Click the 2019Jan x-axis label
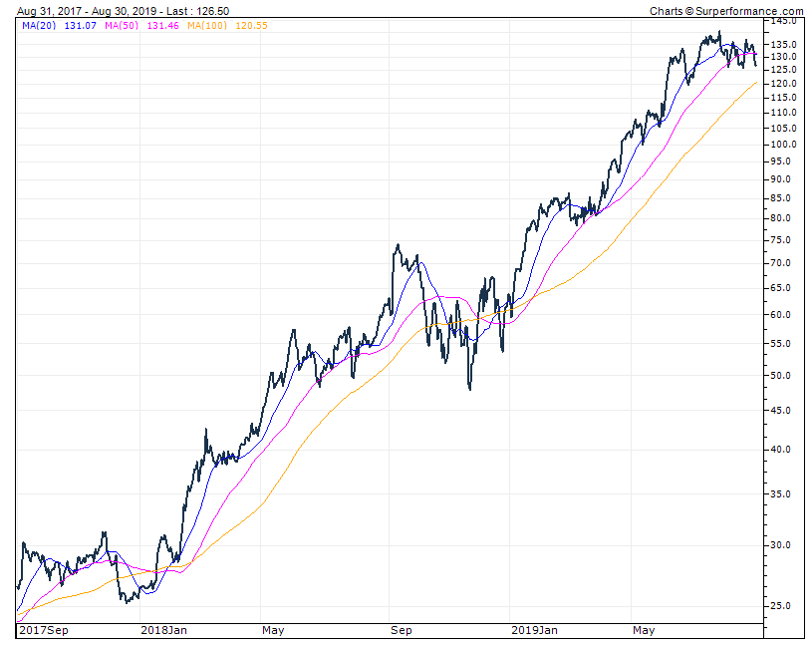 coord(534,630)
